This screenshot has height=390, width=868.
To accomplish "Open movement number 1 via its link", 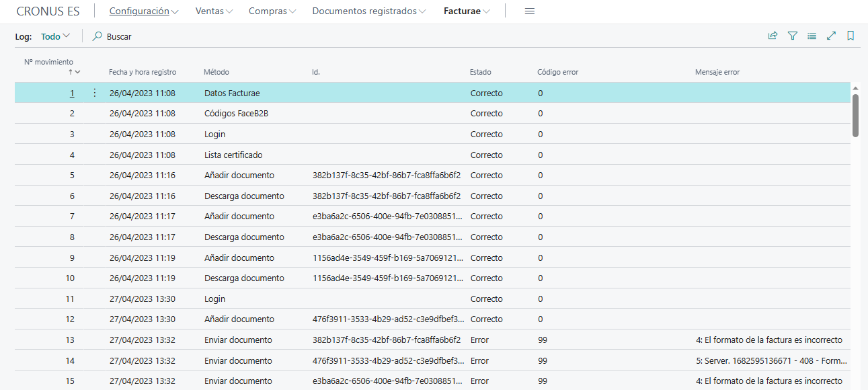I will tap(72, 93).
